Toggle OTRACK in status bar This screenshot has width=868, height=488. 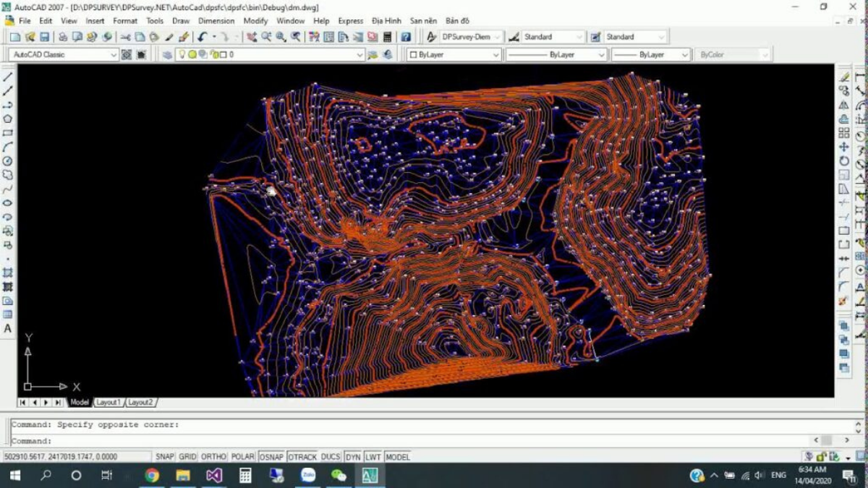point(302,457)
